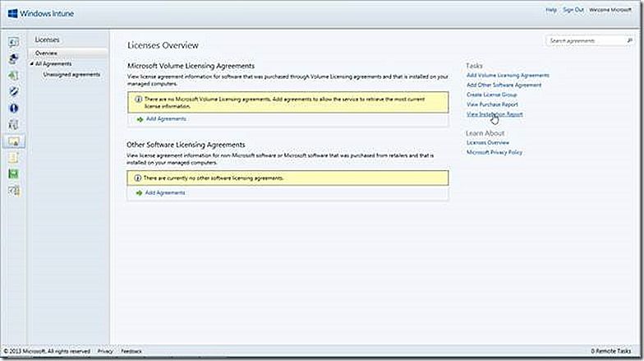The height and width of the screenshot is (361, 644).
Task: Open the Alerts workspace icon
Action: [x=13, y=109]
